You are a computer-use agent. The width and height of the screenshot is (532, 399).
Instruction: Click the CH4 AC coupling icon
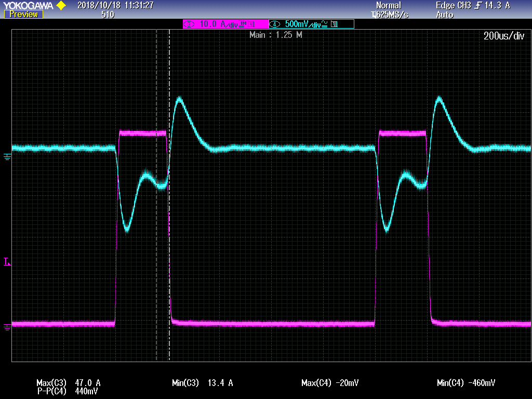pos(324,24)
